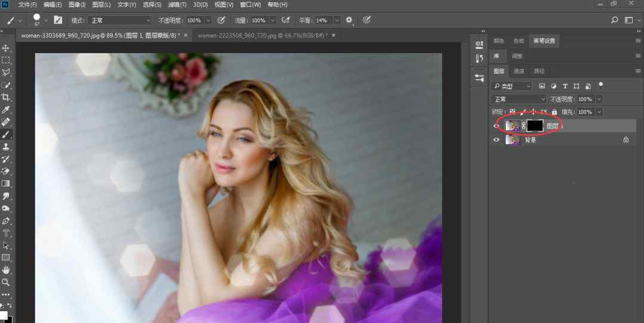644x323 pixels.
Task: Select the Sponge tool
Action: [x=6, y=208]
